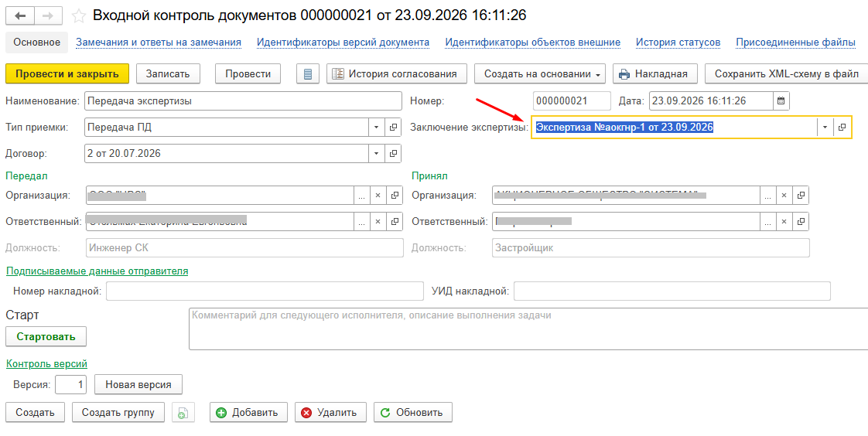Switch to История статусов tab

(678, 42)
